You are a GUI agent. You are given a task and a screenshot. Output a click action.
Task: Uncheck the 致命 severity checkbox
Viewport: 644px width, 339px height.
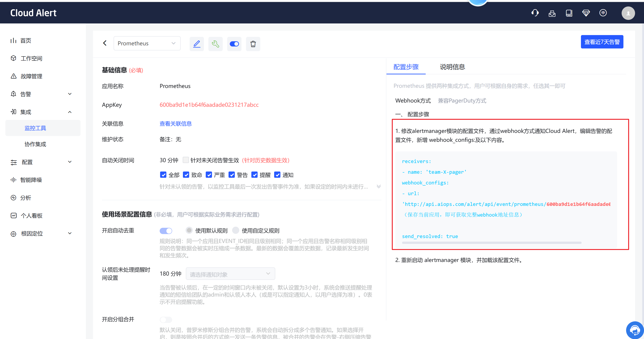tap(186, 175)
